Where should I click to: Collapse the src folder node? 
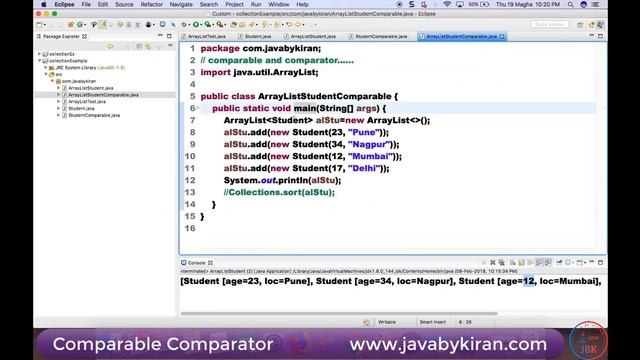pos(46,74)
